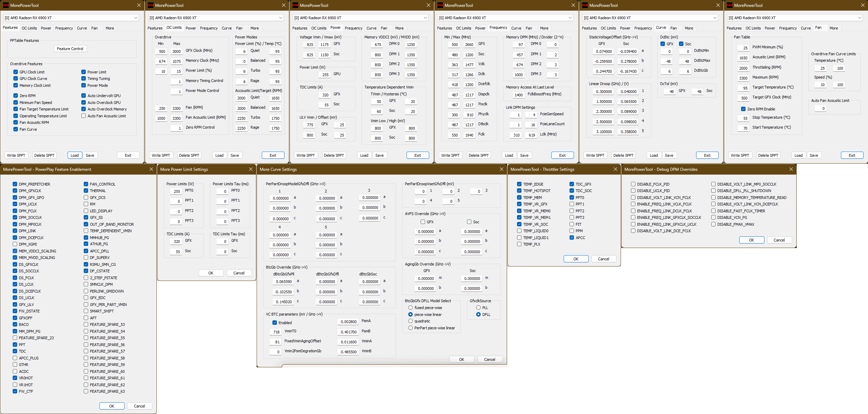
Task: Toggle the Power Mode overdrive feature checkbox
Action: tap(83, 85)
